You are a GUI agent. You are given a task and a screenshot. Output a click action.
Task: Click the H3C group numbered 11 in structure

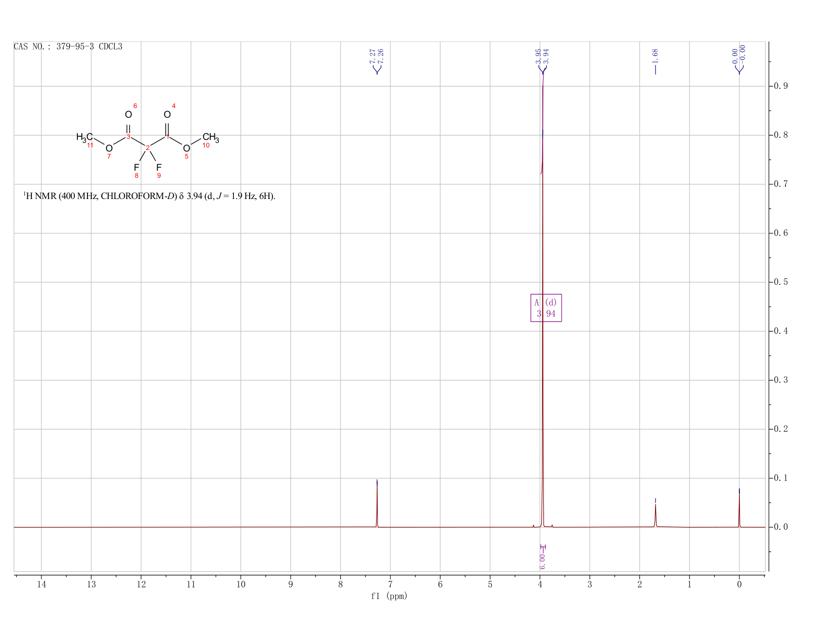click(84, 137)
